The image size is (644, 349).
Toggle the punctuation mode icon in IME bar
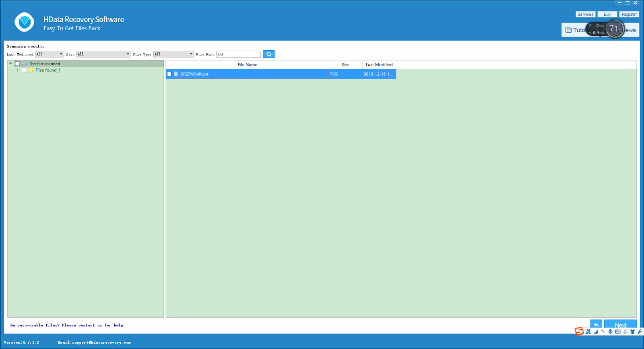click(603, 332)
